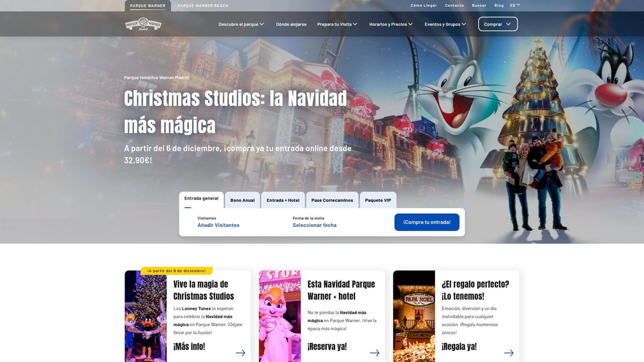Open the Comprar dropdown button
Image resolution: width=644 pixels, height=362 pixels.
[x=498, y=24]
